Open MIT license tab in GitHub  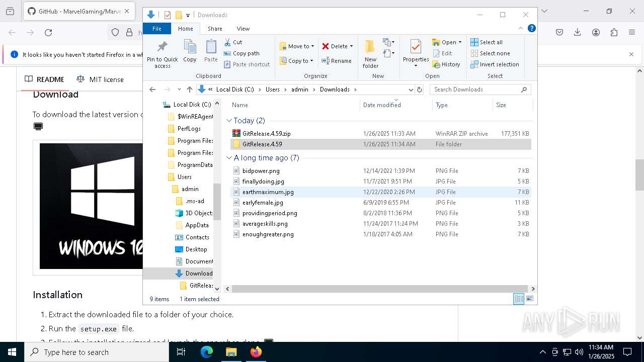tap(100, 79)
